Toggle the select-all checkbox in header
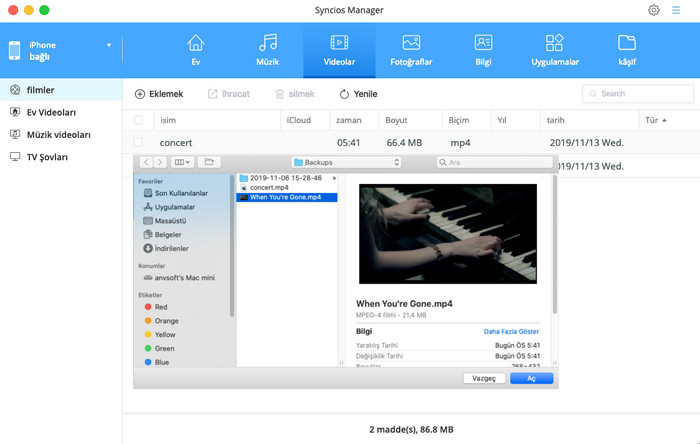700x444 pixels. tap(138, 120)
